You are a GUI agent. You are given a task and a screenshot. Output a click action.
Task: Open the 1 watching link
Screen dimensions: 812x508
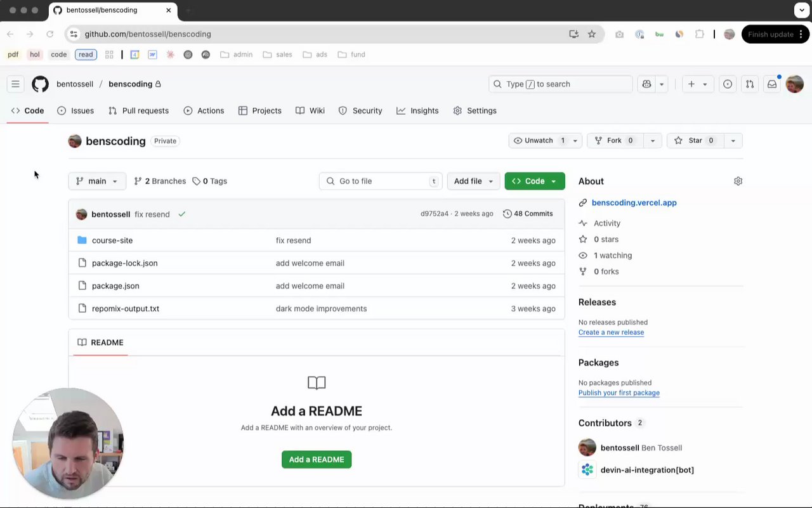click(x=612, y=255)
